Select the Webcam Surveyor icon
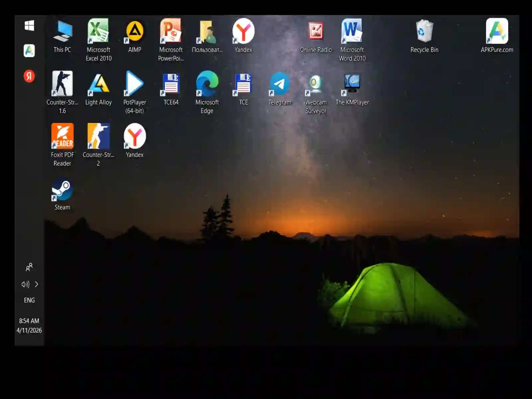This screenshot has height=399, width=532. point(316,92)
